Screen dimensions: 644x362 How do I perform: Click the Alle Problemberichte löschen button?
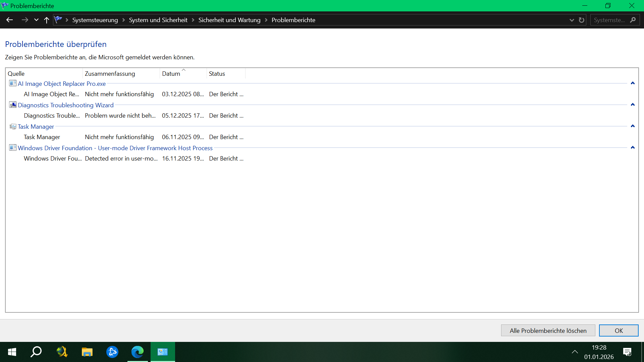548,330
